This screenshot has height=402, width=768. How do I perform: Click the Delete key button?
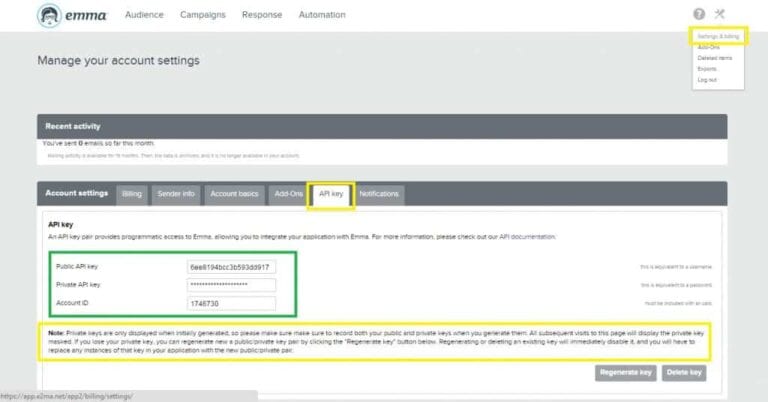pyautogui.click(x=684, y=373)
